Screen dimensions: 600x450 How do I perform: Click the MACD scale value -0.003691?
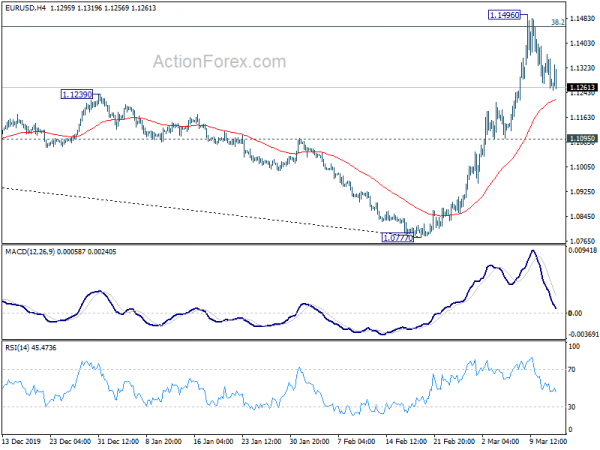[x=583, y=334]
